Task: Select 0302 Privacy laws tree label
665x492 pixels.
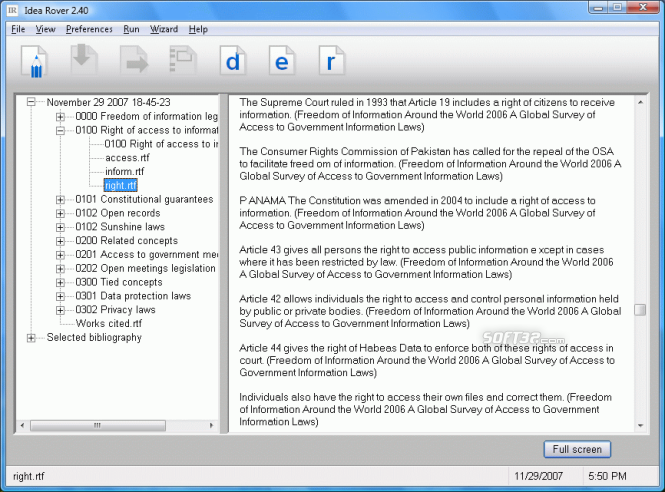Action: (115, 310)
